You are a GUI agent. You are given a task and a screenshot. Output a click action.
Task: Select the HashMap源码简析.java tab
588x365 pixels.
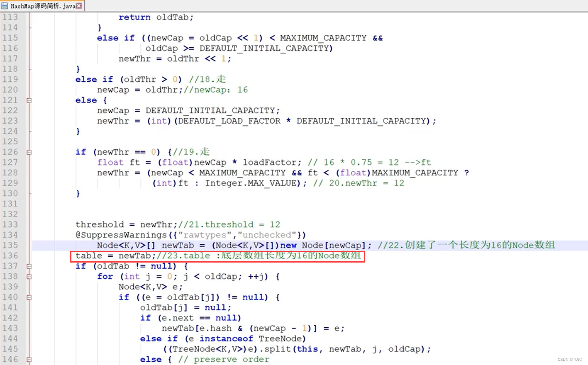point(42,6)
